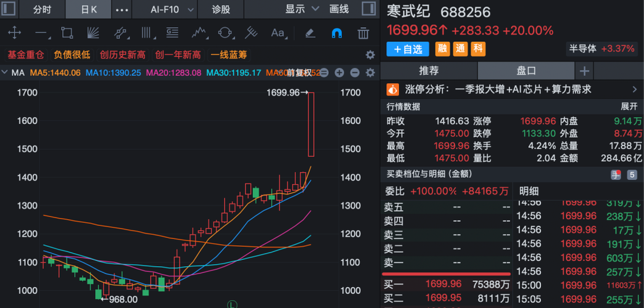Viewport: 644px width, 308px height.
Task: Select the cycle circle drawing tool
Action: click(225, 33)
